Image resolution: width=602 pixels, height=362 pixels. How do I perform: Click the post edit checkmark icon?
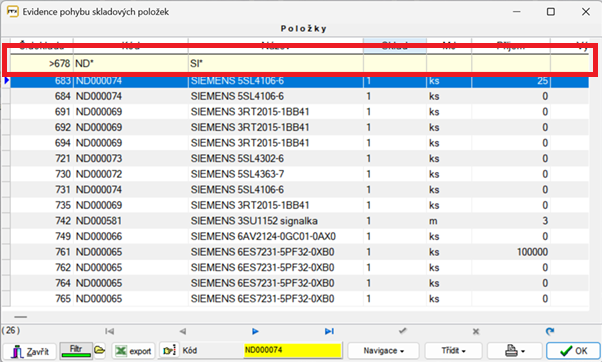click(x=402, y=331)
